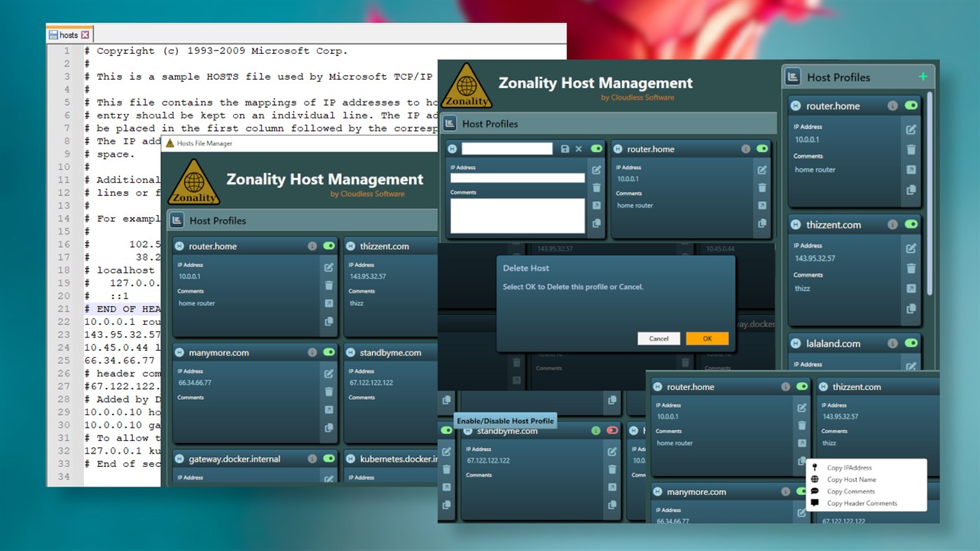This screenshot has height=551, width=980.
Task: Show info for the thizzent.com profile
Action: [x=891, y=224]
